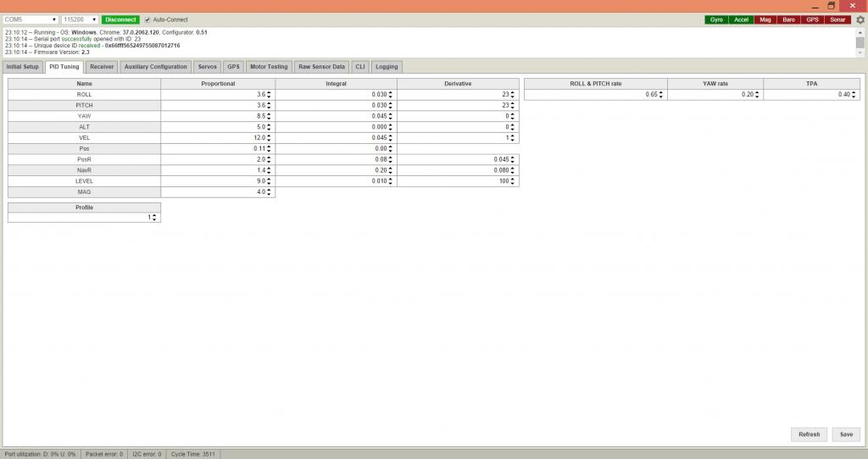Click the TPA value stepper
This screenshot has height=459, width=868.
(855, 95)
